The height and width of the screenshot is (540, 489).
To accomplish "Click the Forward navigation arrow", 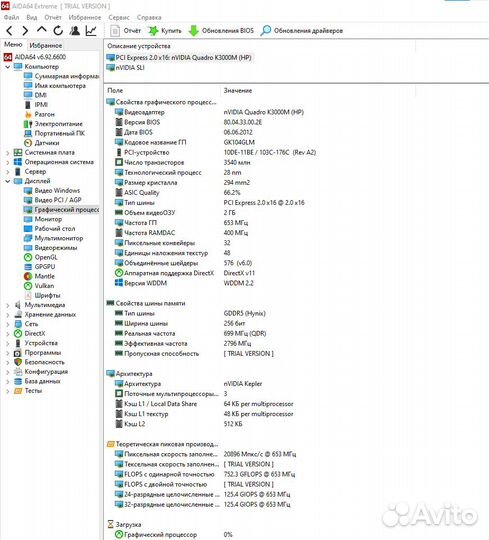I will coord(25,31).
